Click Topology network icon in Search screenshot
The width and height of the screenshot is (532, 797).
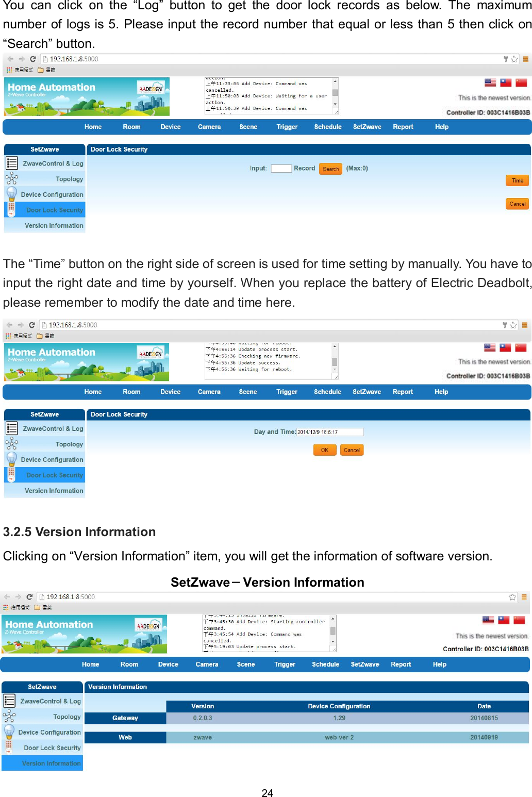point(12,179)
